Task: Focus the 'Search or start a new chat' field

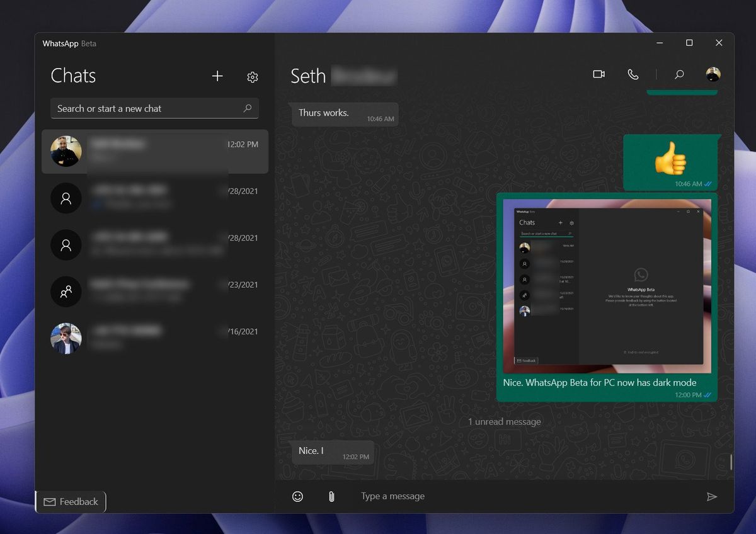Action: tap(154, 108)
